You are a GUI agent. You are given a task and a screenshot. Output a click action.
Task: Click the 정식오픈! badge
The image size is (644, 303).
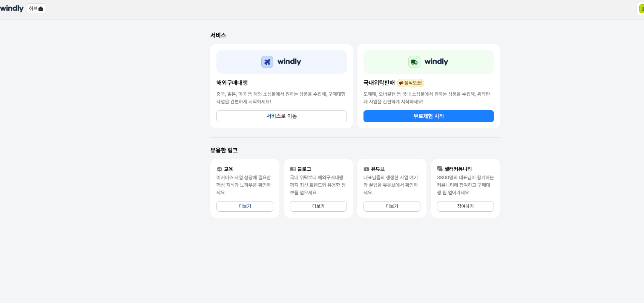point(411,83)
